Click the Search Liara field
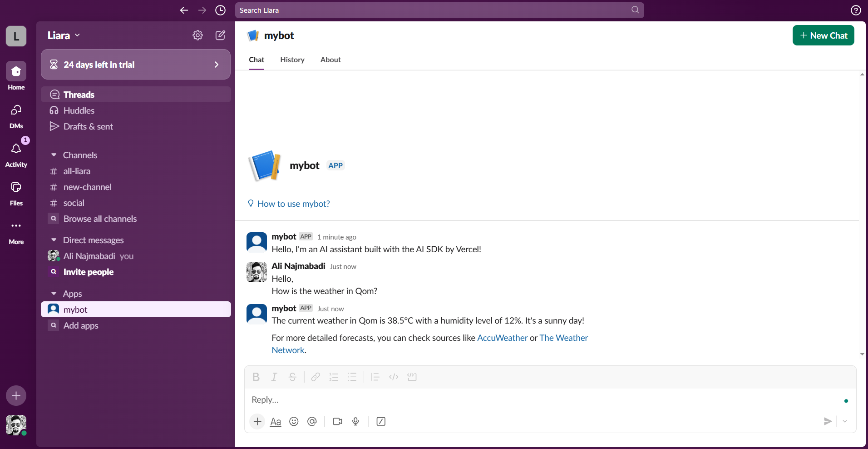 (439, 10)
